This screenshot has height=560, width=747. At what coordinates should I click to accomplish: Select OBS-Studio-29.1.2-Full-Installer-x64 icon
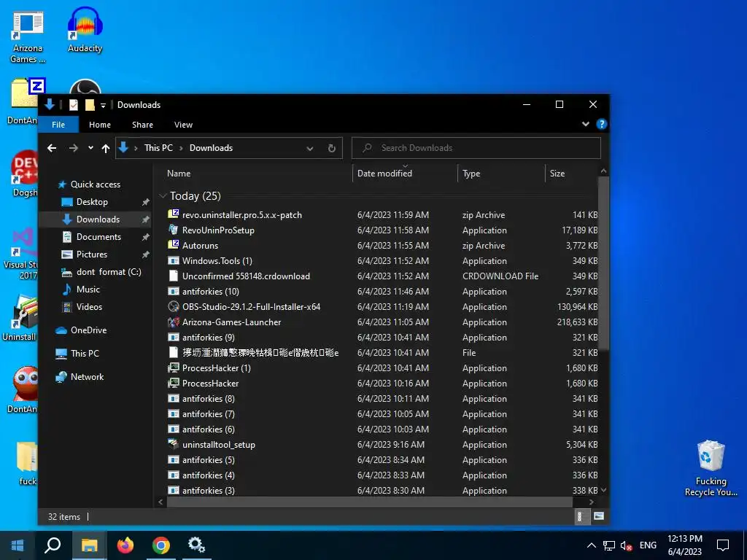pyautogui.click(x=174, y=307)
